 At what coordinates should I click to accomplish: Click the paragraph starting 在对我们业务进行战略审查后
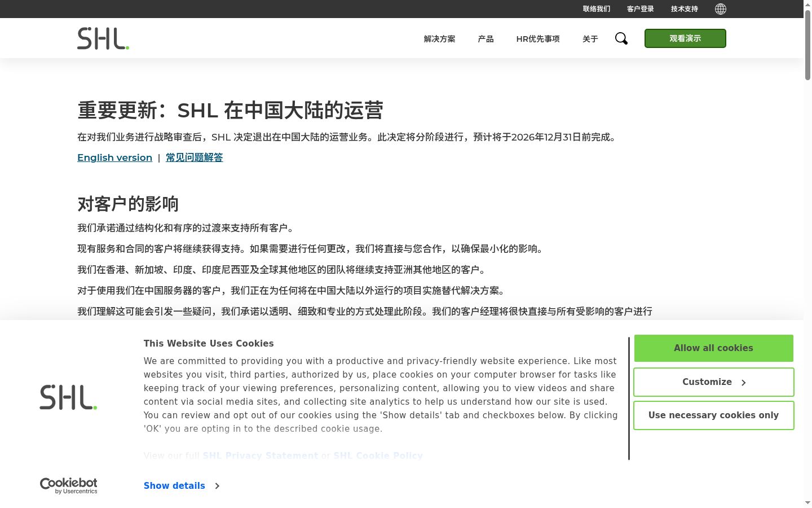(348, 137)
